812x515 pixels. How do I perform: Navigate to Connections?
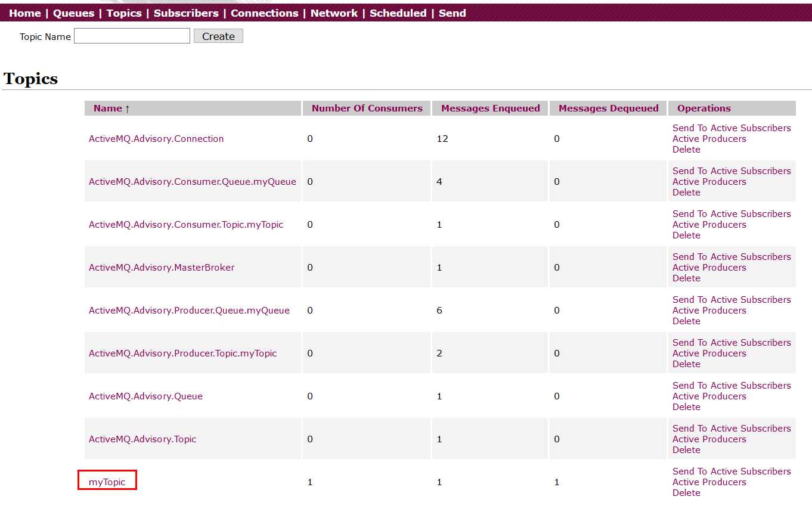pyautogui.click(x=265, y=13)
